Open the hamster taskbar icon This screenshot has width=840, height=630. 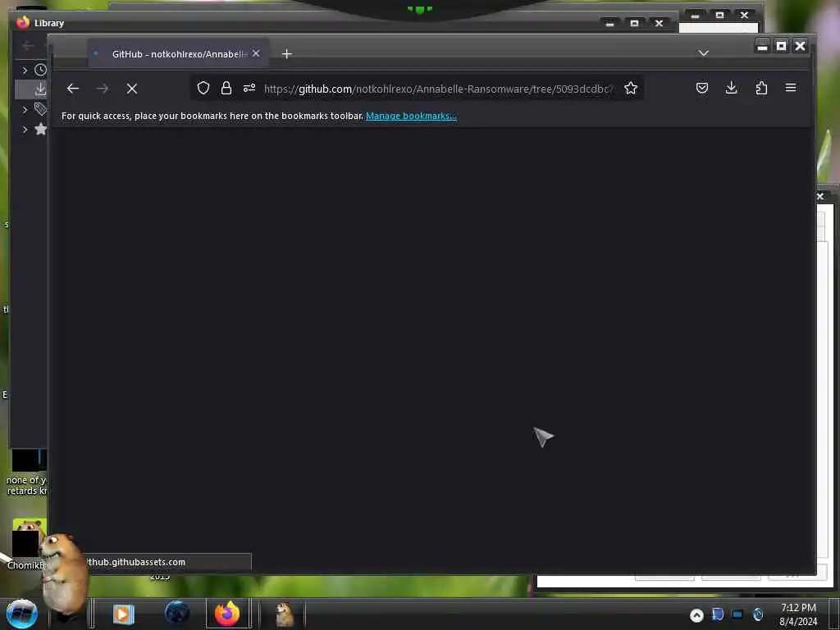(x=284, y=614)
